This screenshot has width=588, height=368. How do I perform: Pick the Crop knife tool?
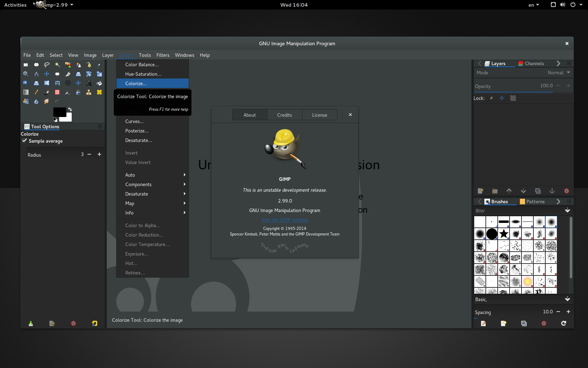68,74
